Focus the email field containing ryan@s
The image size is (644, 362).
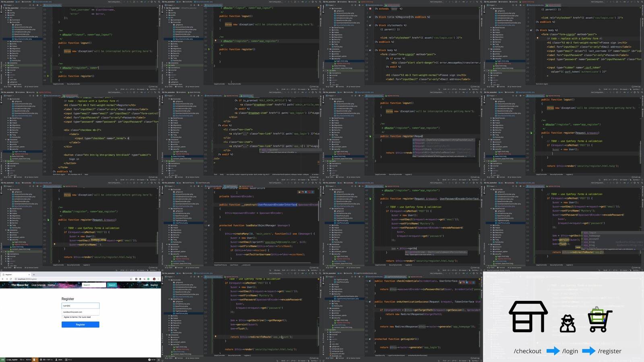pyautogui.click(x=80, y=306)
